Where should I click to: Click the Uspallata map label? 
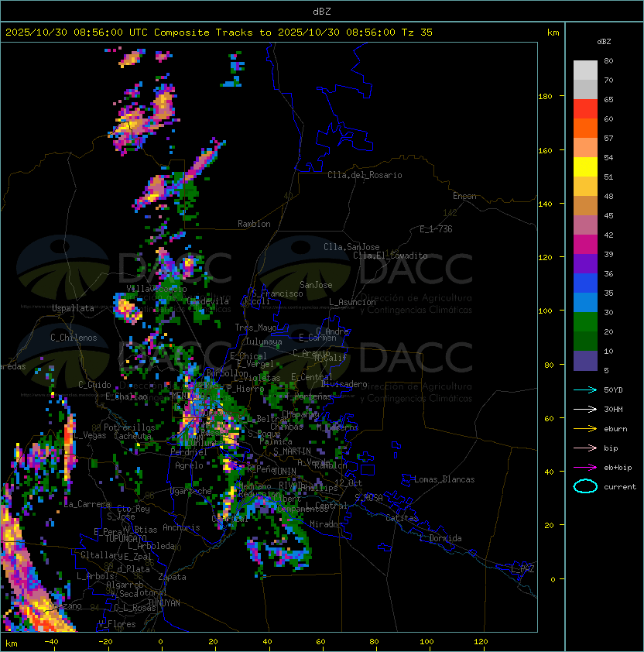click(x=73, y=308)
